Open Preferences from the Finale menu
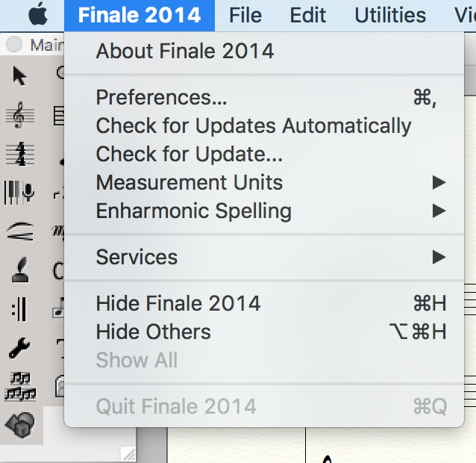This screenshot has height=463, width=476. point(161,98)
